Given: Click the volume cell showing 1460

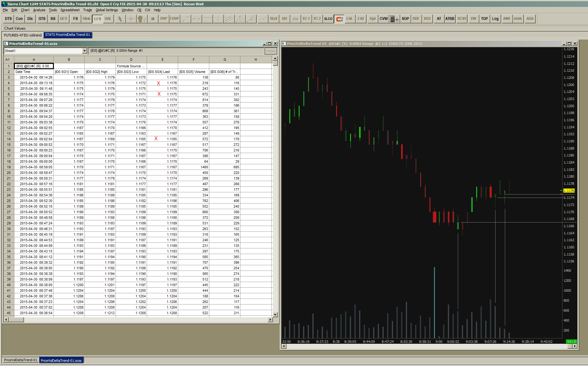Looking at the screenshot, I should [x=194, y=167].
